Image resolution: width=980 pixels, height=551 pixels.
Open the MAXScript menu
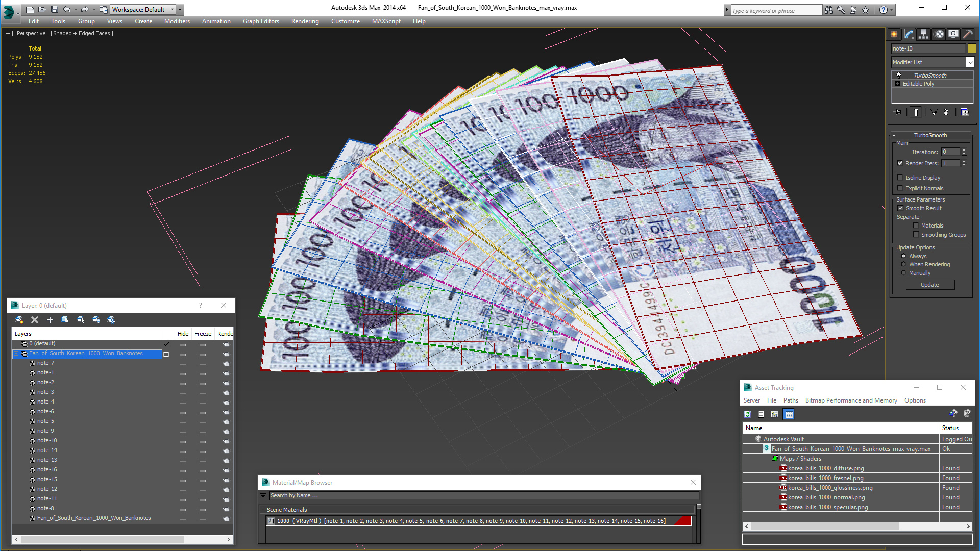(x=386, y=21)
